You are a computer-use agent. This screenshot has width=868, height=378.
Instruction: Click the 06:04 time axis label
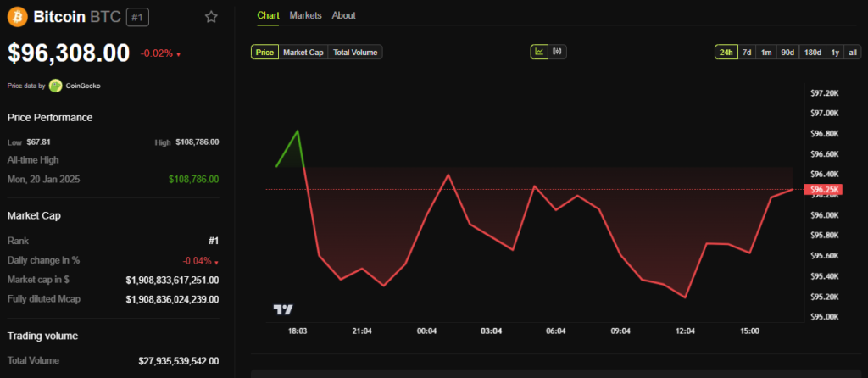pyautogui.click(x=556, y=331)
